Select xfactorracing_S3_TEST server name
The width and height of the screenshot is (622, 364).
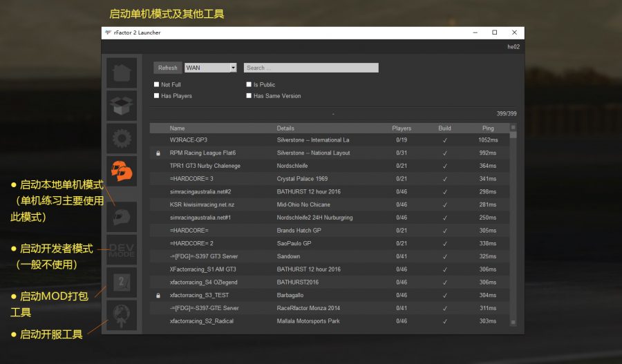199,296
